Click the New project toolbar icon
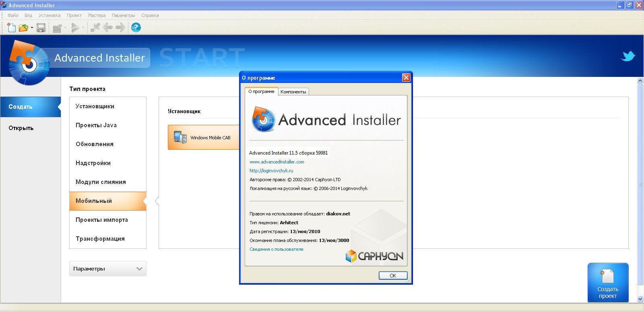Screen dimensions: 644x312 pyautogui.click(x=12, y=28)
